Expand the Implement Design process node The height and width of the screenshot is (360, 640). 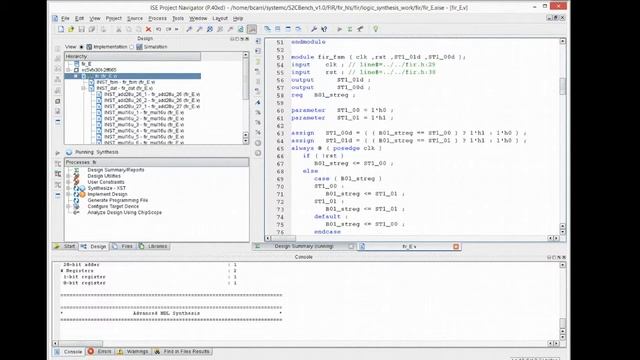(69, 194)
